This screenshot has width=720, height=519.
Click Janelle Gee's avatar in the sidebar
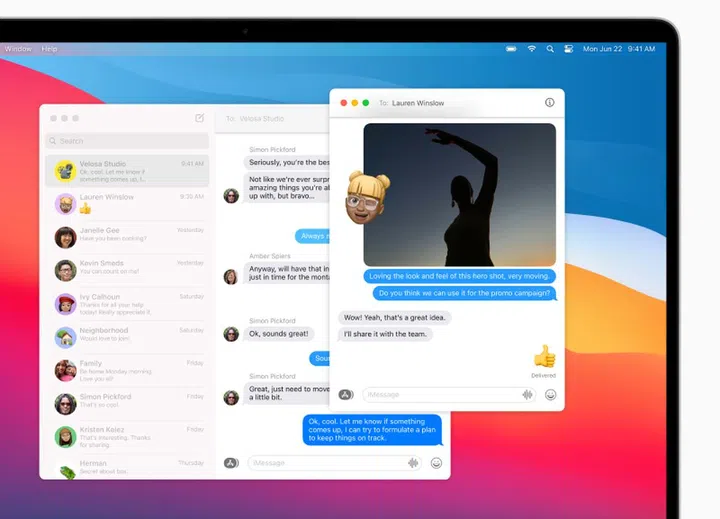tap(65, 237)
